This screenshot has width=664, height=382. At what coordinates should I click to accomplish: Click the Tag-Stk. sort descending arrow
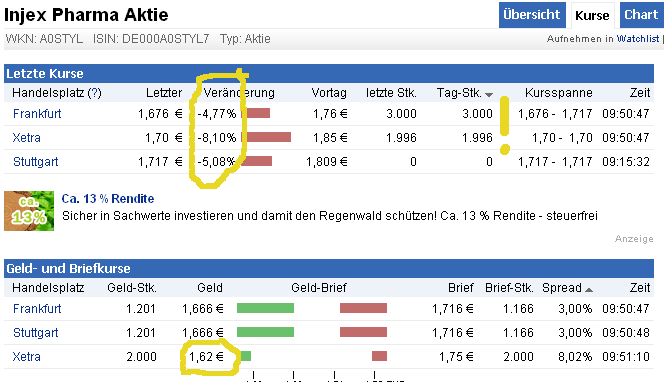pos(489,94)
